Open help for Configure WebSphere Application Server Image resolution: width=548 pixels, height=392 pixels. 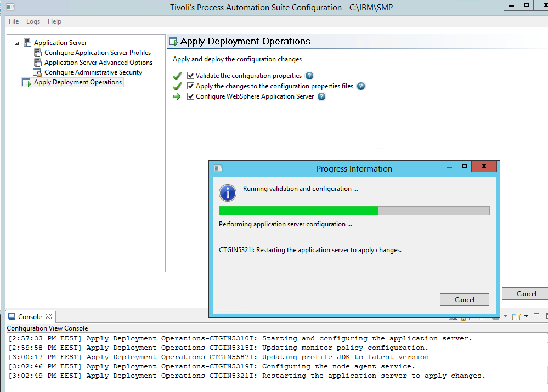point(321,96)
